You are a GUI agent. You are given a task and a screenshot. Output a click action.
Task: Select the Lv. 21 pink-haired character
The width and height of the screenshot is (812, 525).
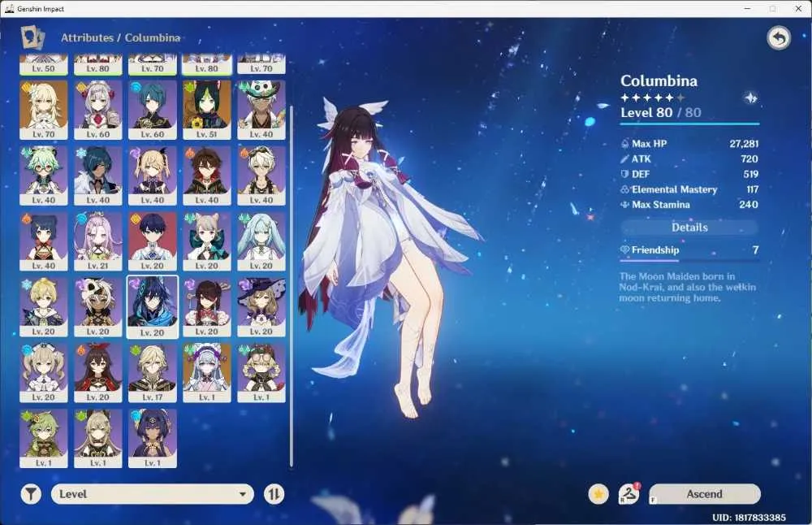[x=98, y=241]
